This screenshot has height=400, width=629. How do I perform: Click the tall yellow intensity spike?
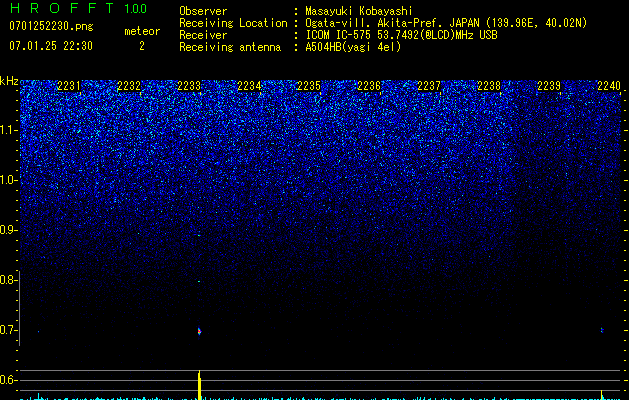tap(199, 385)
